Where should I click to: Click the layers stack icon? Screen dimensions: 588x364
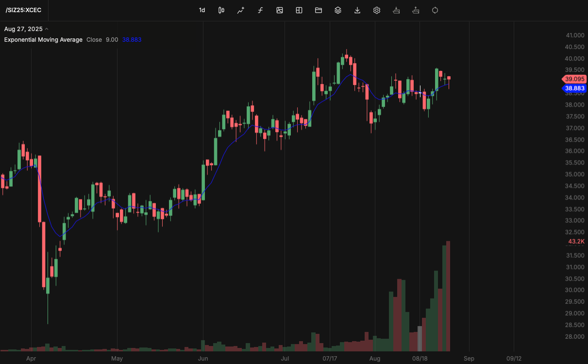[x=337, y=10]
